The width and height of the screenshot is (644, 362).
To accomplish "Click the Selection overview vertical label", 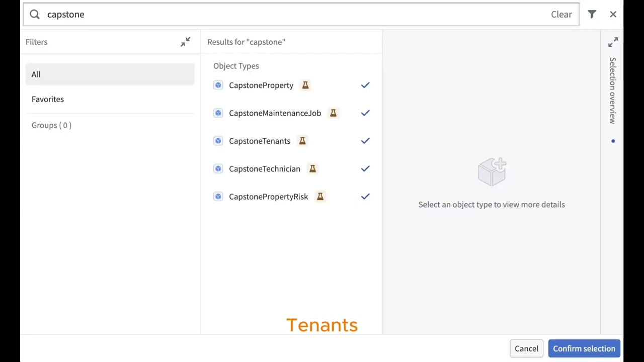I will [x=612, y=90].
